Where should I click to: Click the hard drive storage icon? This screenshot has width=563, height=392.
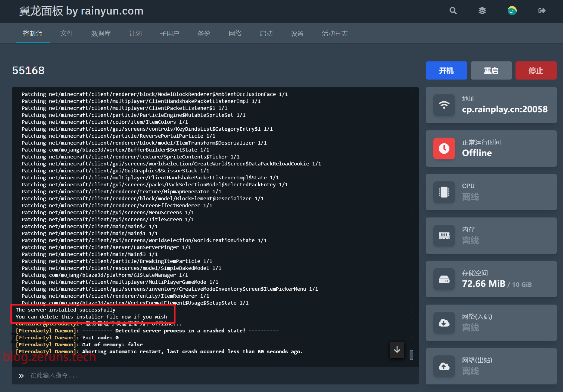pos(444,279)
